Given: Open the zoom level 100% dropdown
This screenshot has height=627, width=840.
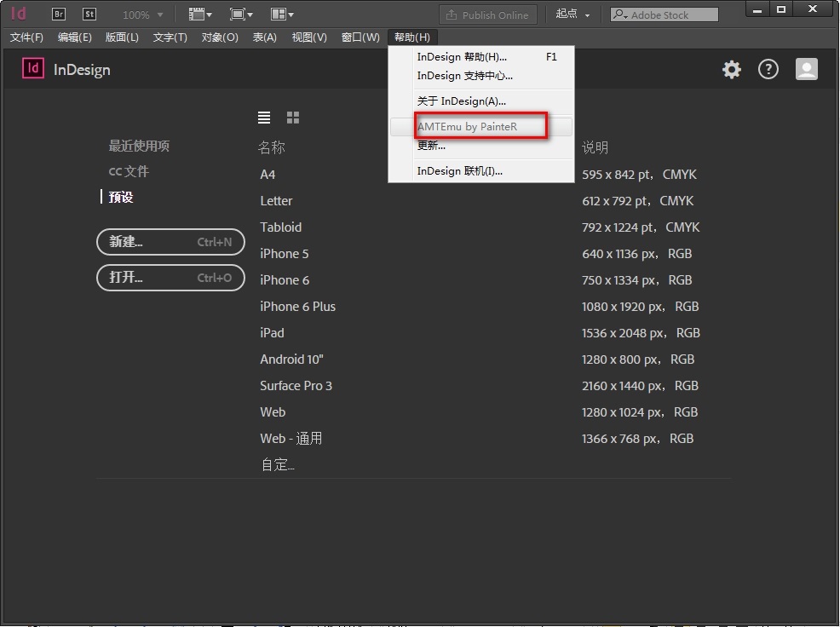Looking at the screenshot, I should (x=141, y=14).
